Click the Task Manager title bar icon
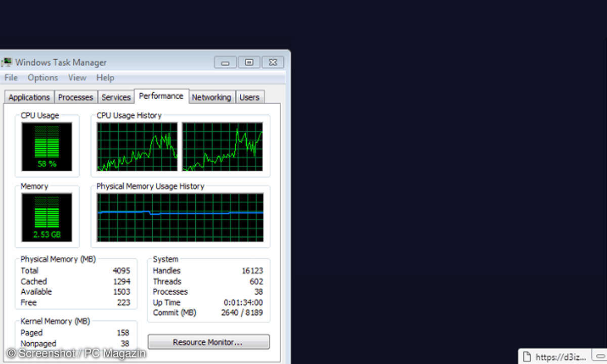607x364 pixels. pos(6,63)
